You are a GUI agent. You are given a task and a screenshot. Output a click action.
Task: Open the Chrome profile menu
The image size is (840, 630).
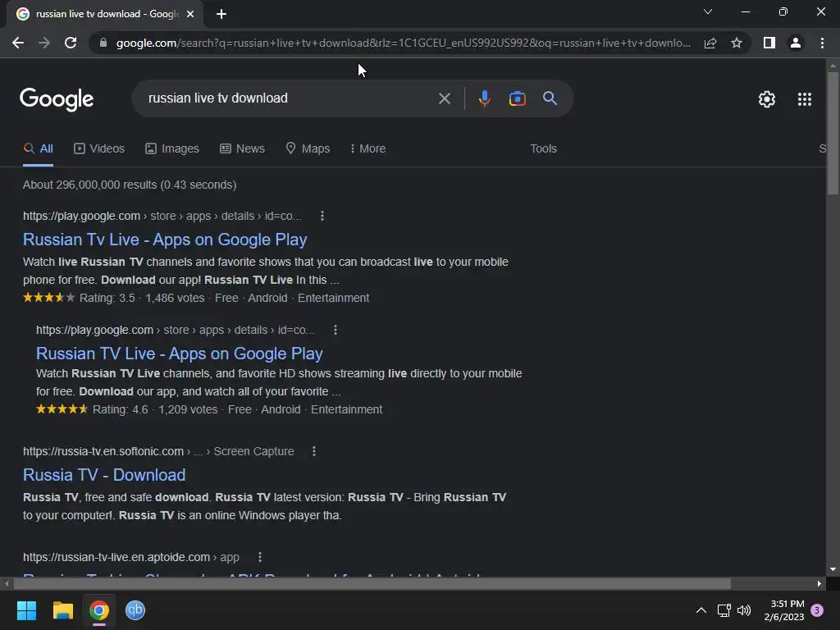point(796,43)
